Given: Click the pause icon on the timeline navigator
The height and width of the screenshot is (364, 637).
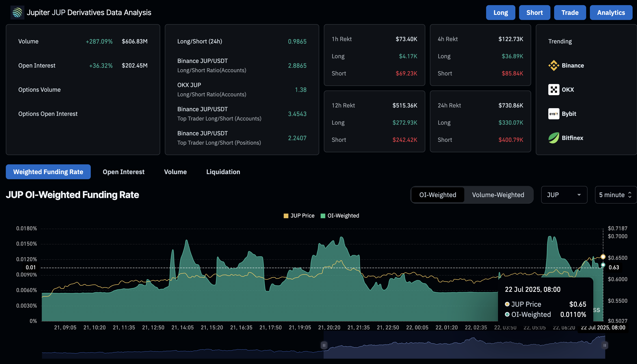Looking at the screenshot, I should pos(324,345).
